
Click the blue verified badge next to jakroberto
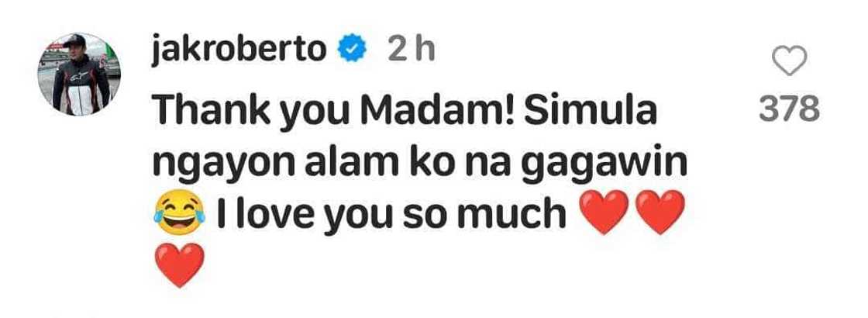352,51
